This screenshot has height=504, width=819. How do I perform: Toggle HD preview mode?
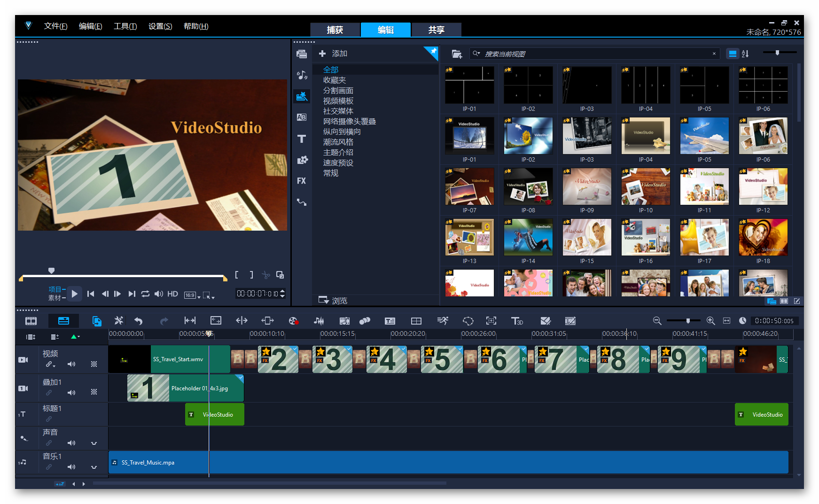pos(172,294)
